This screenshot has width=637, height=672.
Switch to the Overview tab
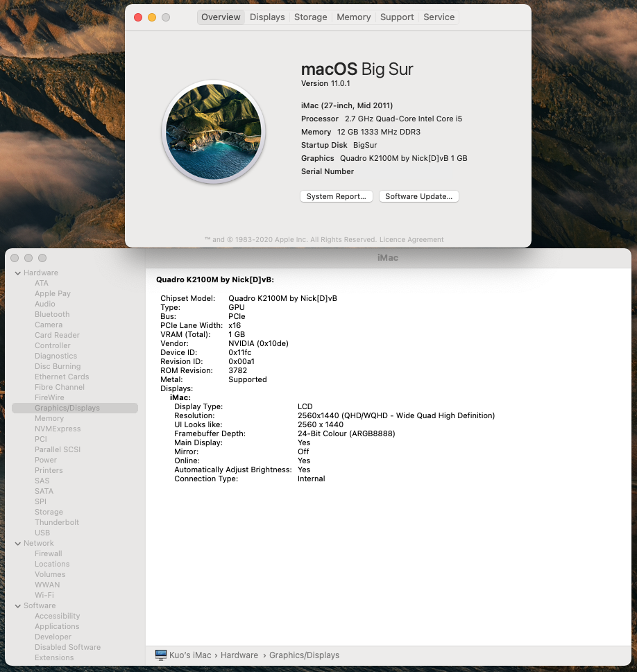coord(221,17)
